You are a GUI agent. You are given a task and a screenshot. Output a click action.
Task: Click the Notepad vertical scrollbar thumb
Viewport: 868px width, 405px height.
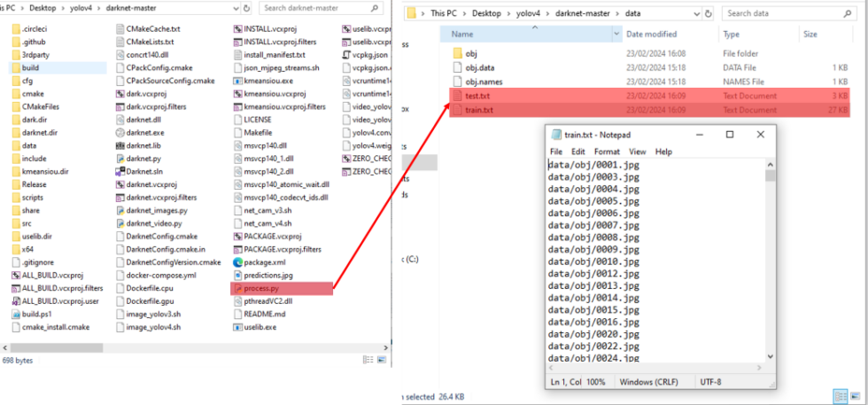point(770,175)
